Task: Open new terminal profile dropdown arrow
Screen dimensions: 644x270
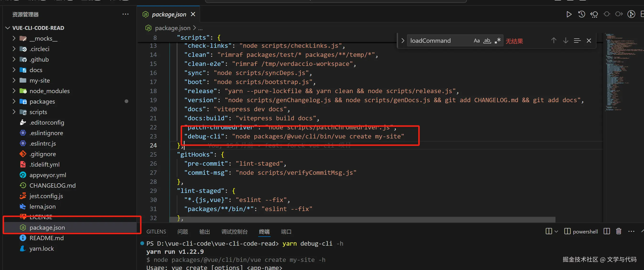Action: click(x=556, y=232)
